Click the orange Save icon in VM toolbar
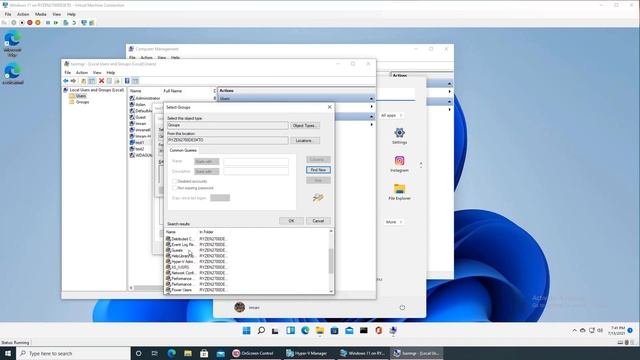The width and height of the screenshot is (640, 360). (x=38, y=23)
